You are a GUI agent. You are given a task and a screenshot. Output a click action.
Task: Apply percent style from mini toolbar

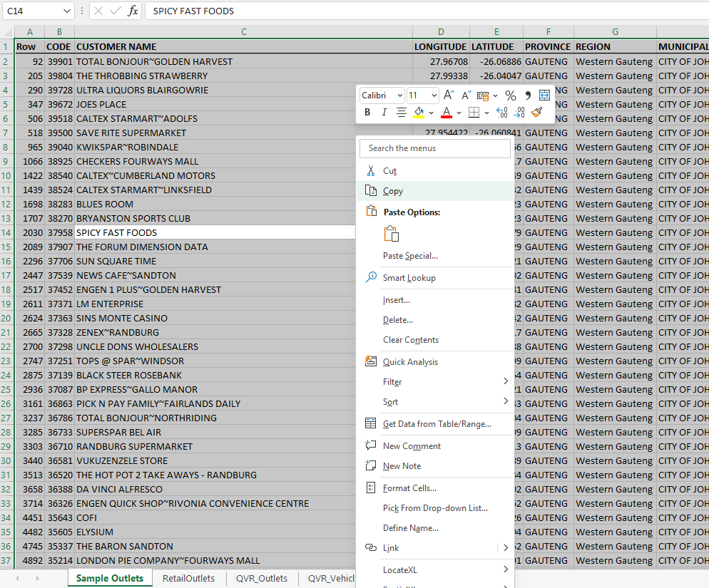point(510,95)
